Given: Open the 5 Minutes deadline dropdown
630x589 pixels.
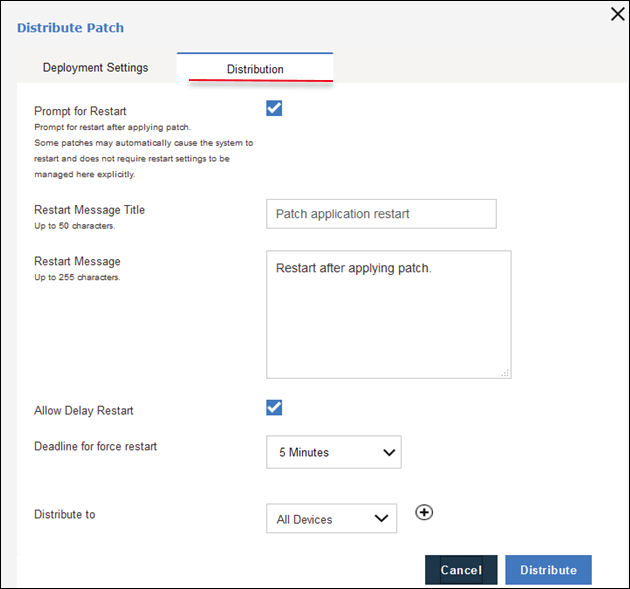Looking at the screenshot, I should [333, 452].
